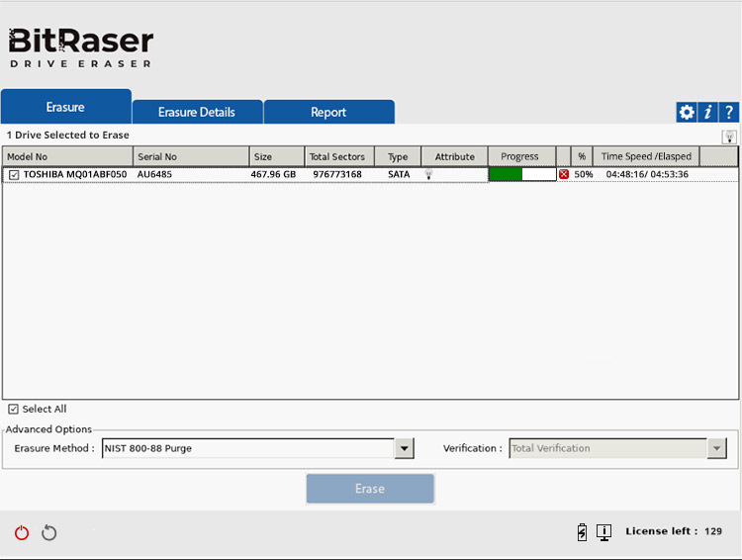Click the 50% progress value

pyautogui.click(x=584, y=174)
